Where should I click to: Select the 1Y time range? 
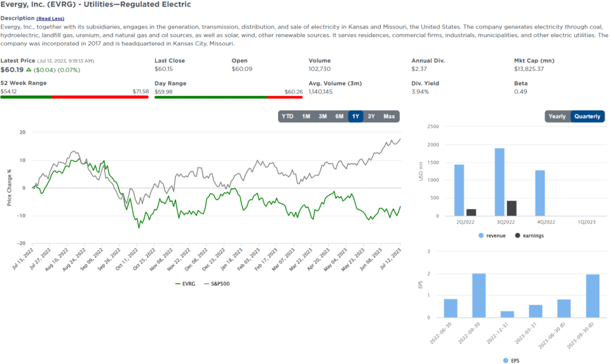(356, 116)
